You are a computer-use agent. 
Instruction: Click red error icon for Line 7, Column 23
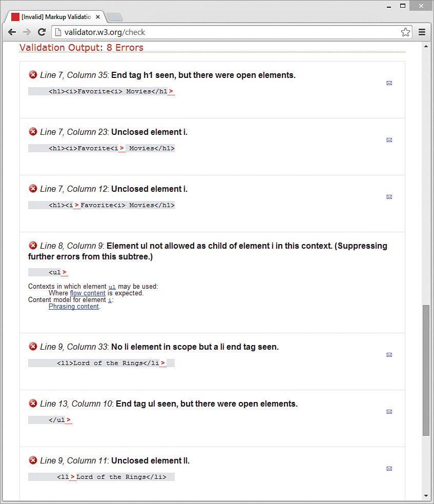[33, 132]
